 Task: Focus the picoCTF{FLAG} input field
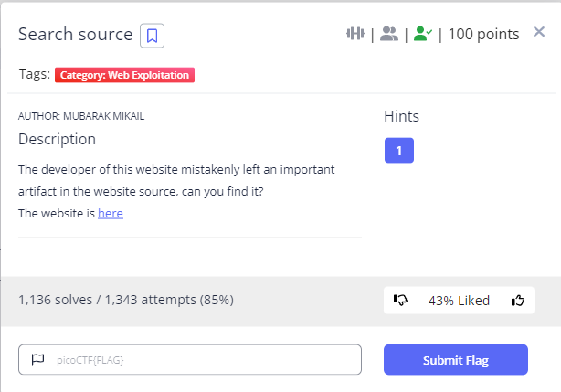click(190, 360)
